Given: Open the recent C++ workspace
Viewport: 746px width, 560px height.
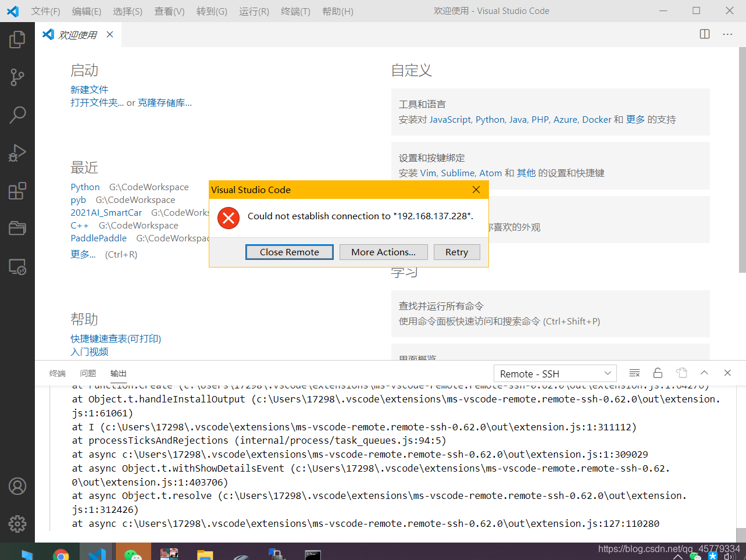Looking at the screenshot, I should pyautogui.click(x=80, y=225).
